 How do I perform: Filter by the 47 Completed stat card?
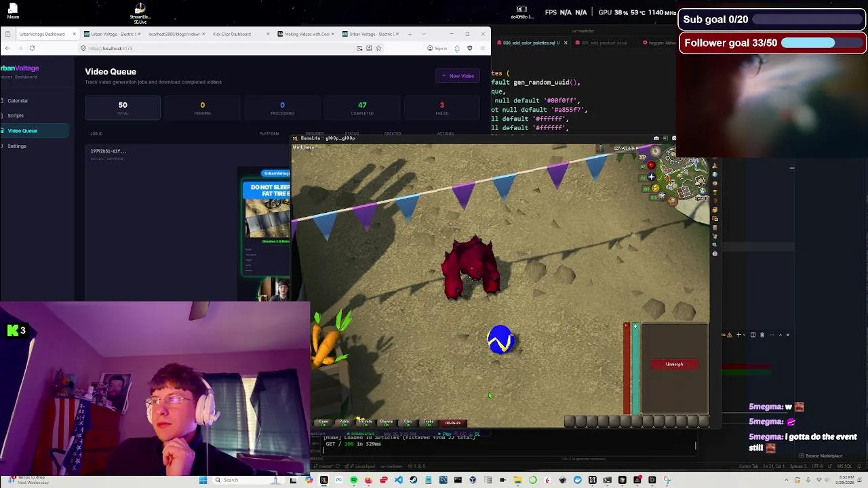tap(362, 108)
